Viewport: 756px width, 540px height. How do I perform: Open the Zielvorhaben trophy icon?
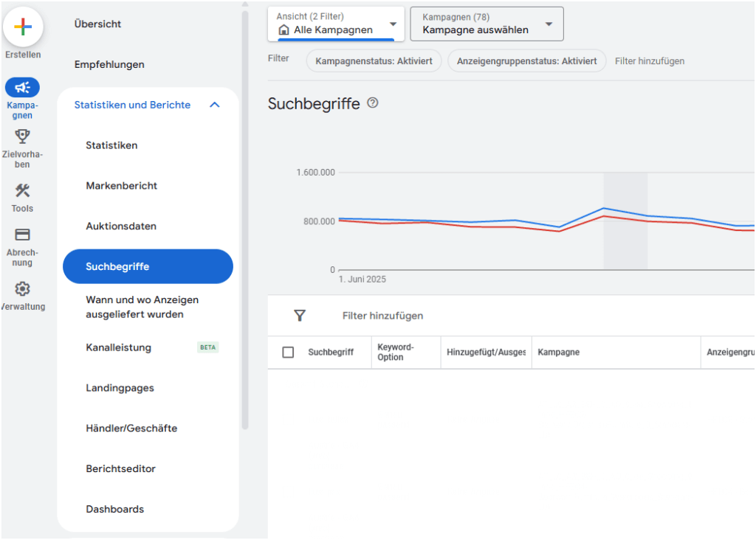(22, 136)
